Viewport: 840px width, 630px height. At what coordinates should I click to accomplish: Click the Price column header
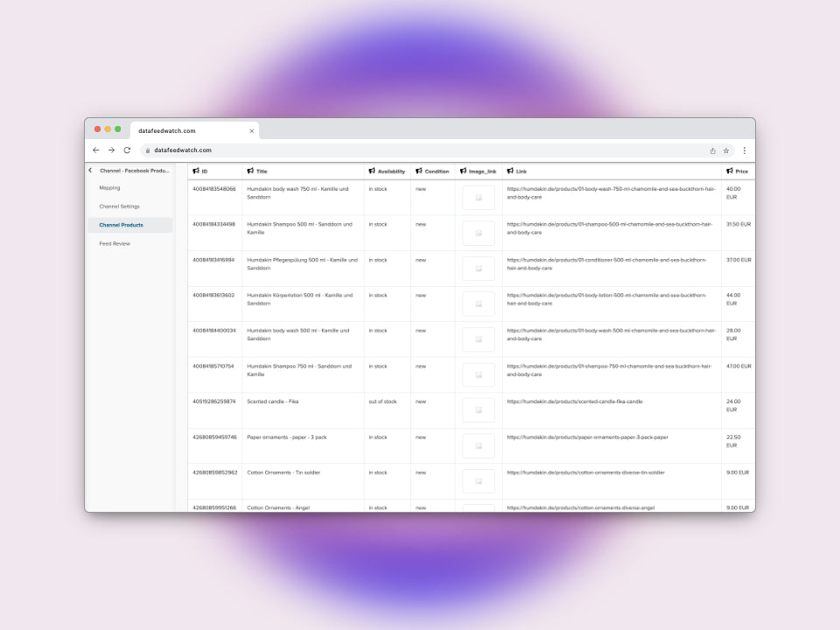pyautogui.click(x=741, y=171)
